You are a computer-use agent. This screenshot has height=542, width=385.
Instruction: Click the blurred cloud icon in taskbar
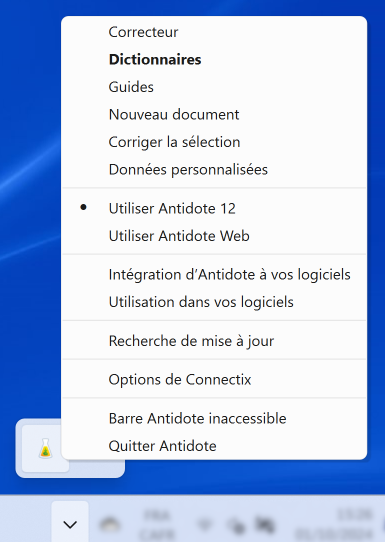coord(110,525)
